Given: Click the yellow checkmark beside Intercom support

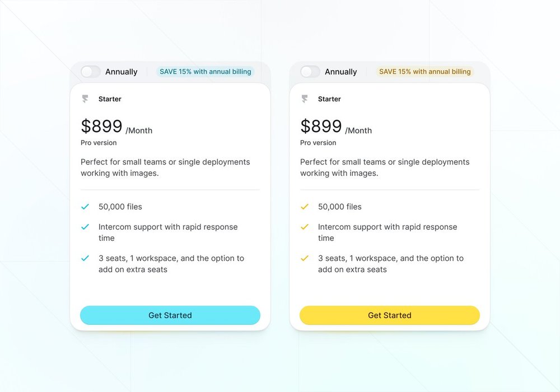Looking at the screenshot, I should point(305,227).
